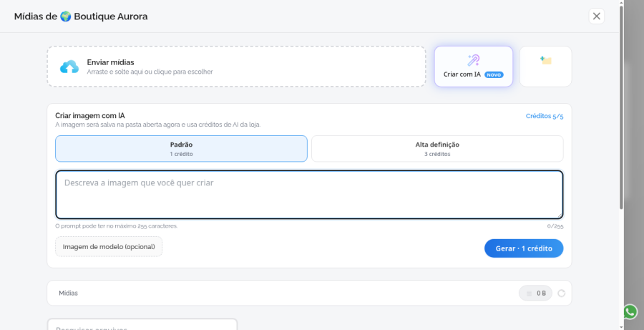This screenshot has height=330, width=644.
Task: Click the 0 B storage indicator
Action: [x=535, y=293]
